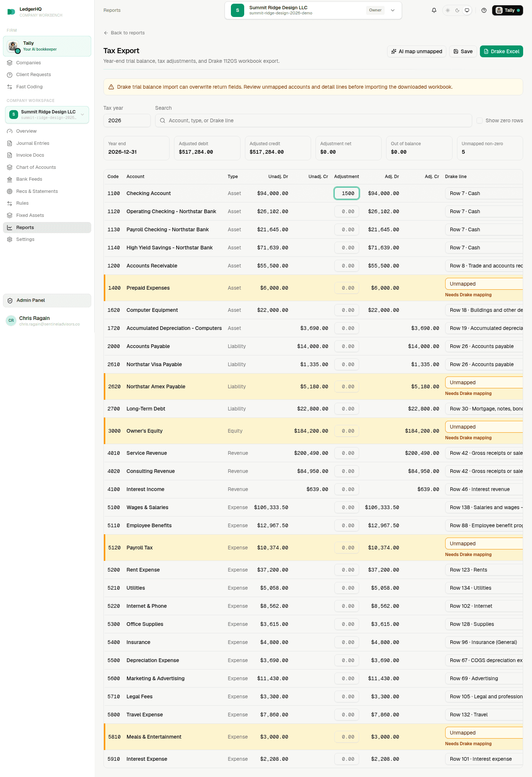Click the Reports breadcrumb

point(112,10)
